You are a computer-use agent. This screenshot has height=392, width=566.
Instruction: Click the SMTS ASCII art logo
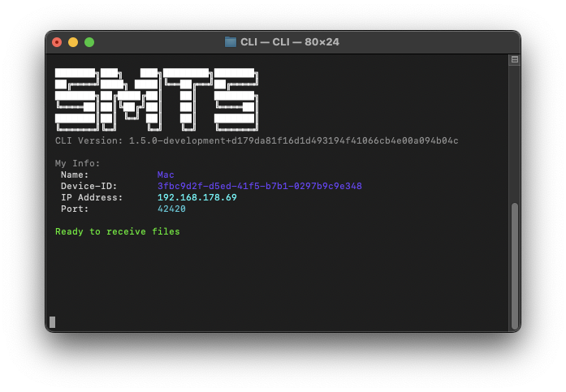tap(156, 99)
